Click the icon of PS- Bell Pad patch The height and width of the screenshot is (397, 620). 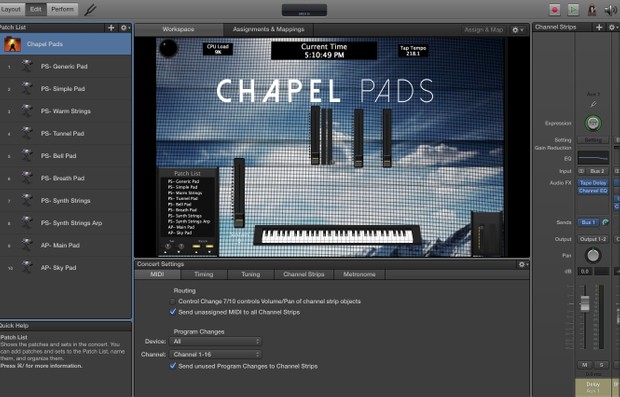pos(27,156)
